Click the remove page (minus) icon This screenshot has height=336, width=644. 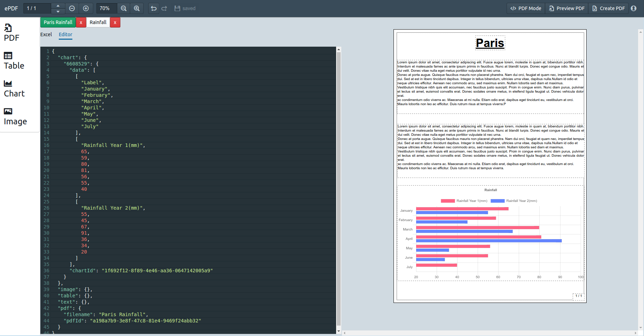[72, 8]
